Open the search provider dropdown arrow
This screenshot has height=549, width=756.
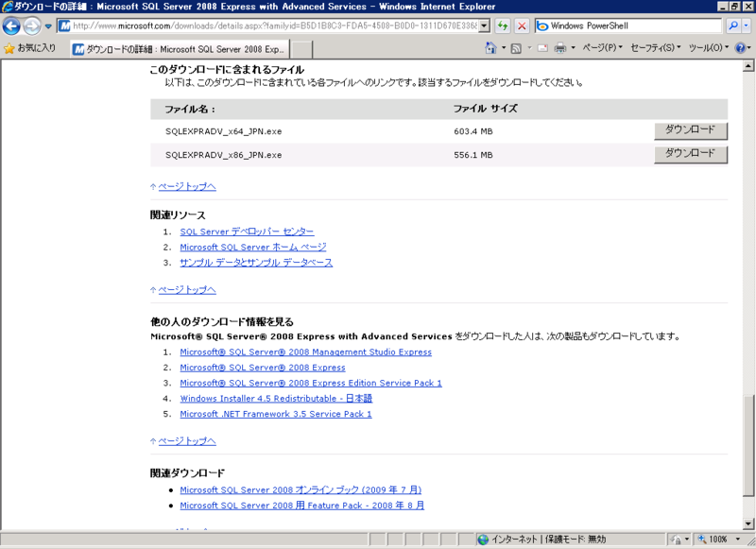point(745,26)
